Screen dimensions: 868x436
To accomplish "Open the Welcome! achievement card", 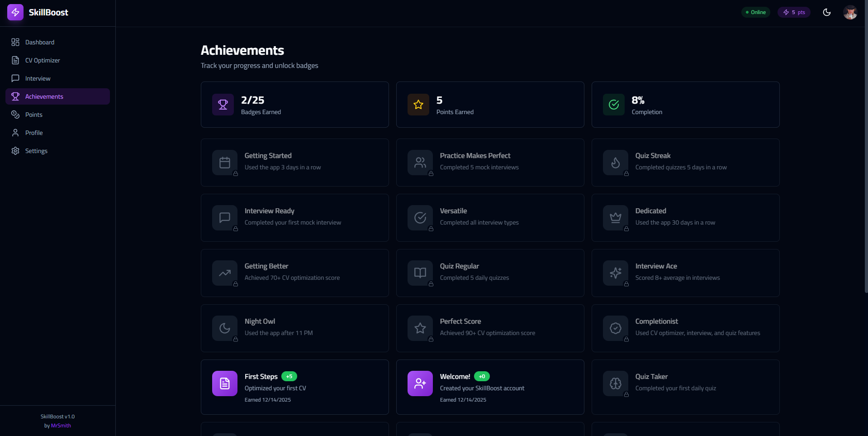I will coord(490,387).
